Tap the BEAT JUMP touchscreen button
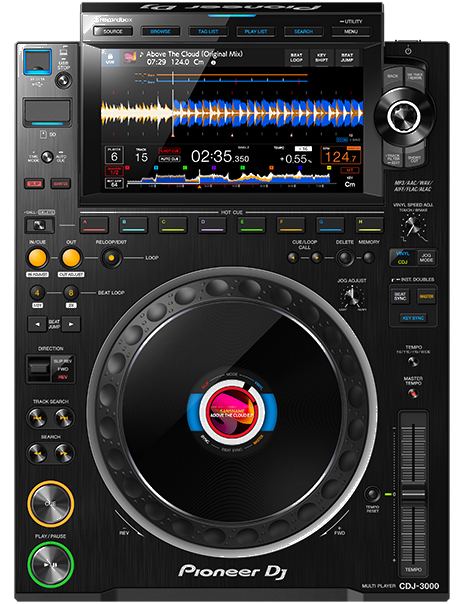The width and height of the screenshot is (464, 604). pos(347,57)
